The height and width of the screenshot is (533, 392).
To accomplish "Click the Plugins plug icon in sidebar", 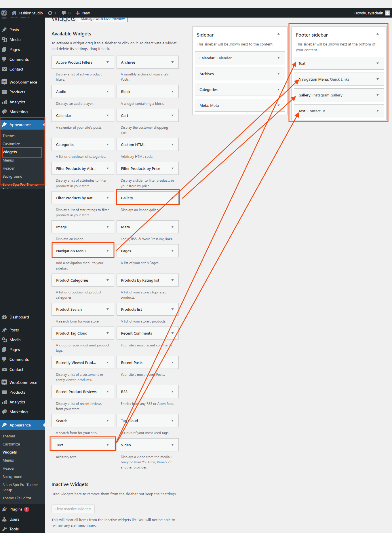I will (4, 509).
